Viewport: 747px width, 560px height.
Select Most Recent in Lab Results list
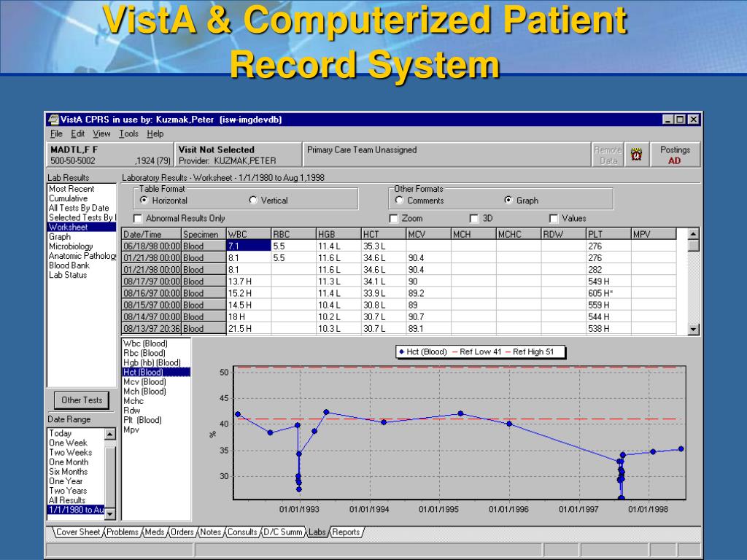71,189
